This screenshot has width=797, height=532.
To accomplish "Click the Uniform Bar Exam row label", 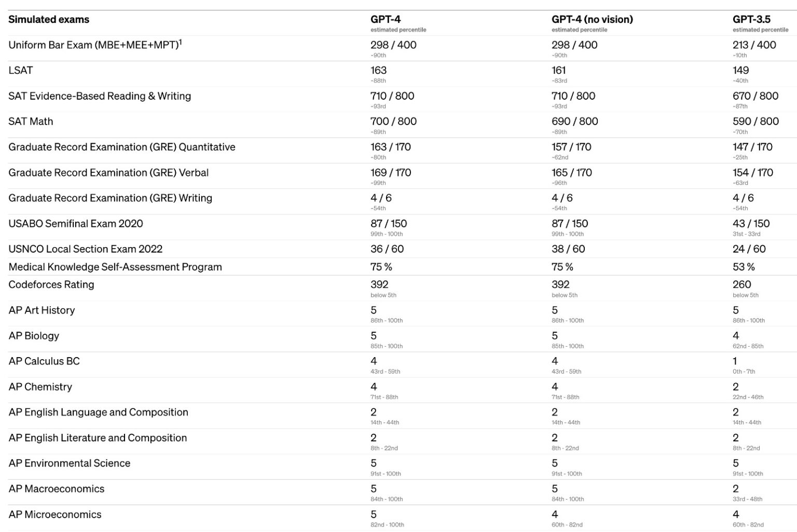I will 95,45.
